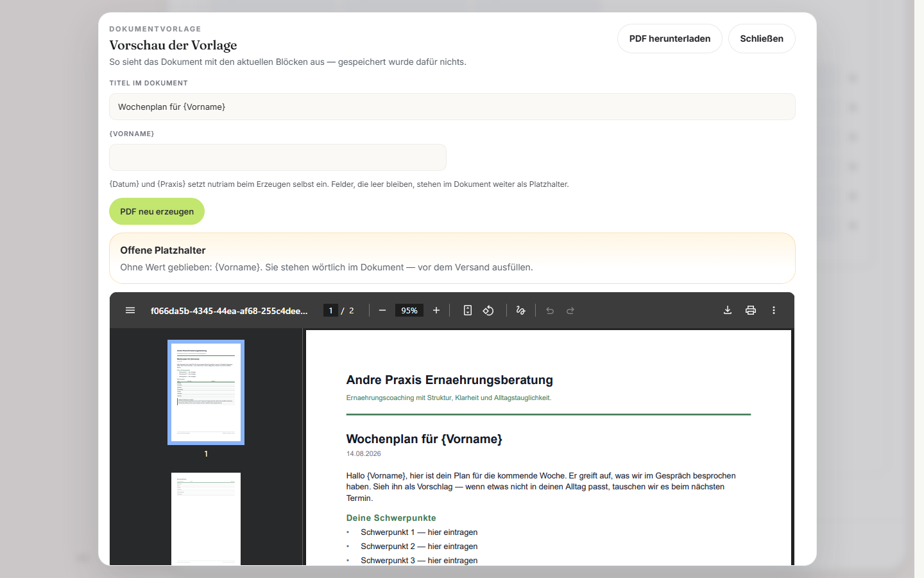Click the 'TITEL IM DOKUMENT' field label
Screen dimensions: 924x578
(x=149, y=83)
